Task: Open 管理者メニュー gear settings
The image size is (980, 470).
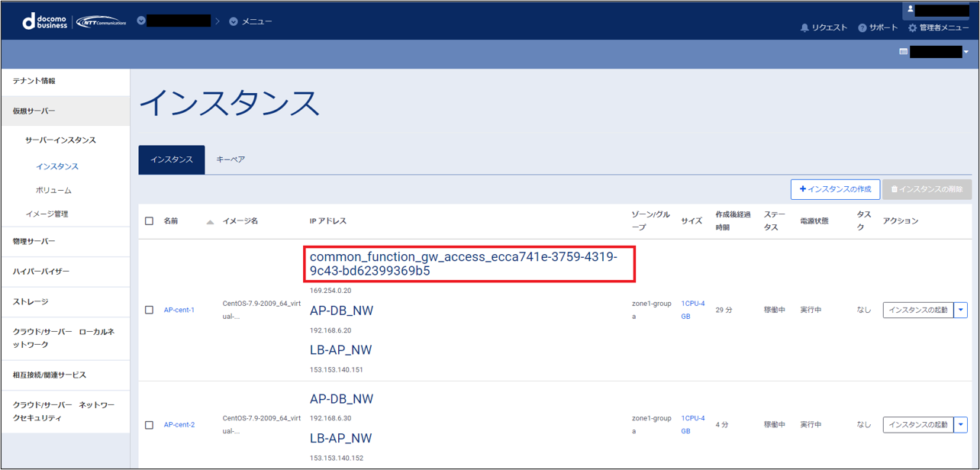Action: click(x=912, y=28)
